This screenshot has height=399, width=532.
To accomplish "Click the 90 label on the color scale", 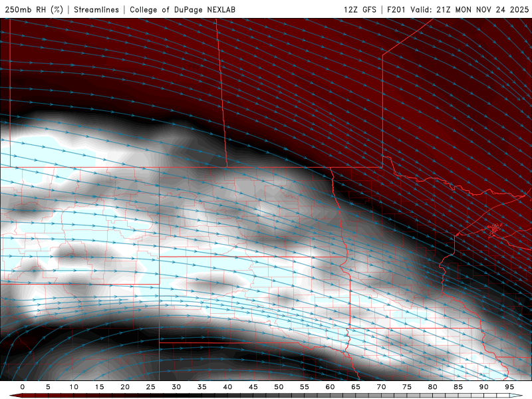I will click(484, 387).
